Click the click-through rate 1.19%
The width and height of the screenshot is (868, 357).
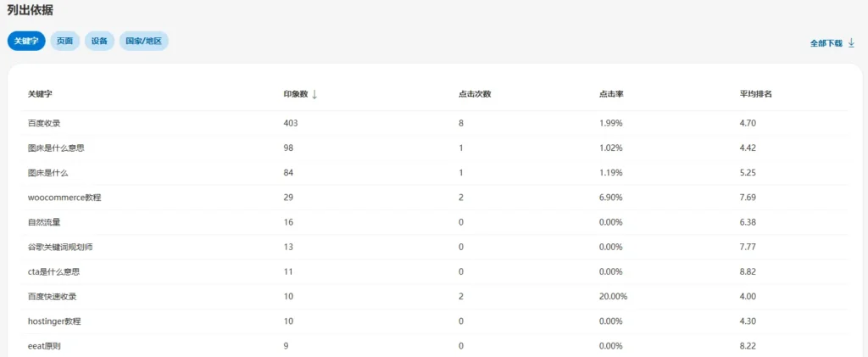611,173
